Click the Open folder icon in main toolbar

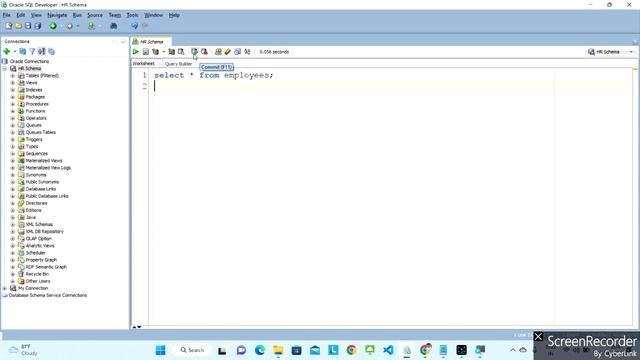18,26
